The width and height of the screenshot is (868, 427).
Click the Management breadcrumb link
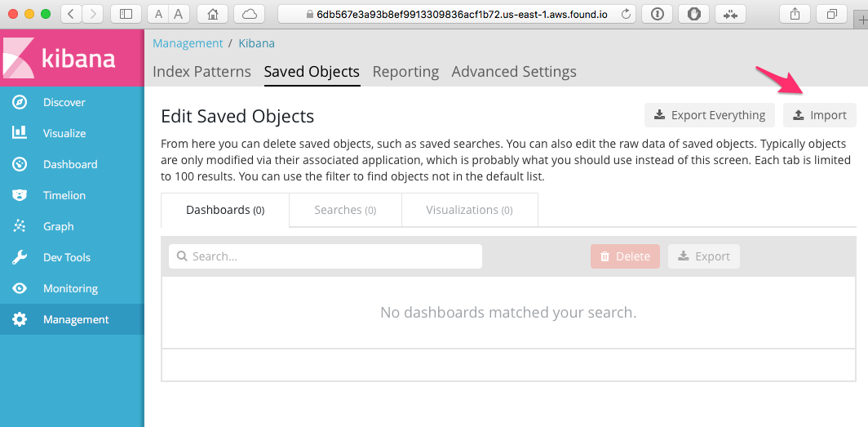[188, 43]
